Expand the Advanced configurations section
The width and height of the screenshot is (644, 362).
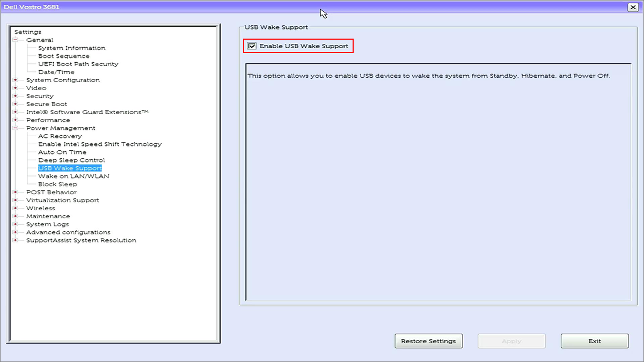[16, 233]
